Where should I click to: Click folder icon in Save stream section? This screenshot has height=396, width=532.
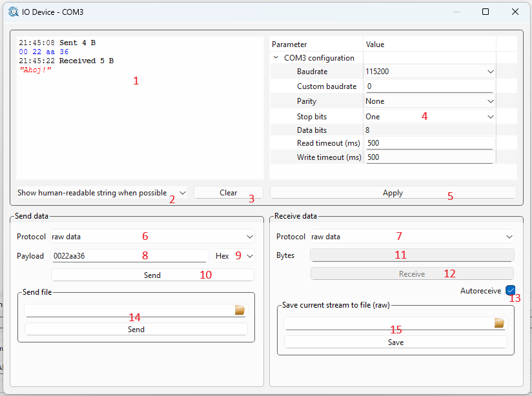pyautogui.click(x=499, y=323)
